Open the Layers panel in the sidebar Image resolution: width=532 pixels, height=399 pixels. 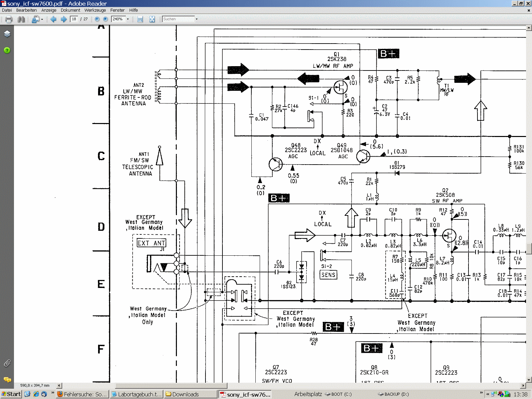7,34
